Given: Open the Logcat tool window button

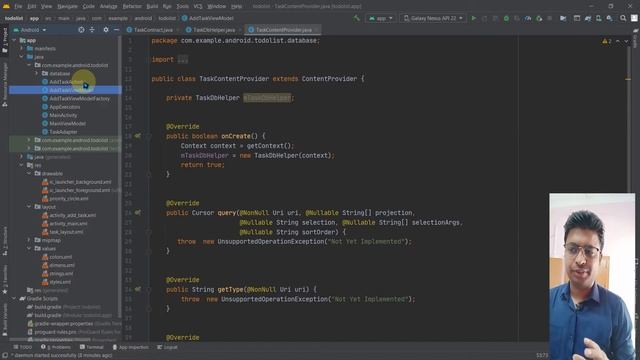Looking at the screenshot, I should click(x=167, y=347).
